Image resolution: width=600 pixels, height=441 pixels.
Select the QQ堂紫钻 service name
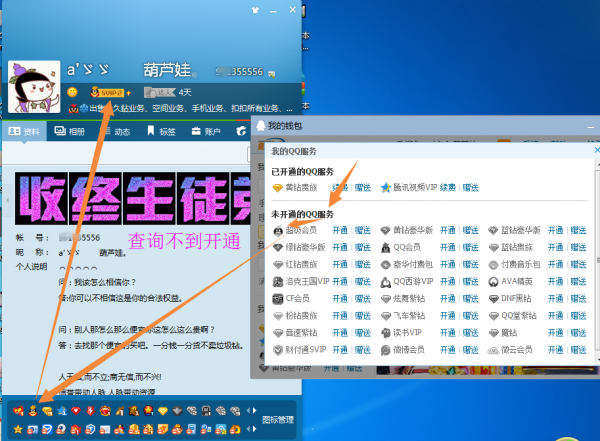(x=519, y=316)
